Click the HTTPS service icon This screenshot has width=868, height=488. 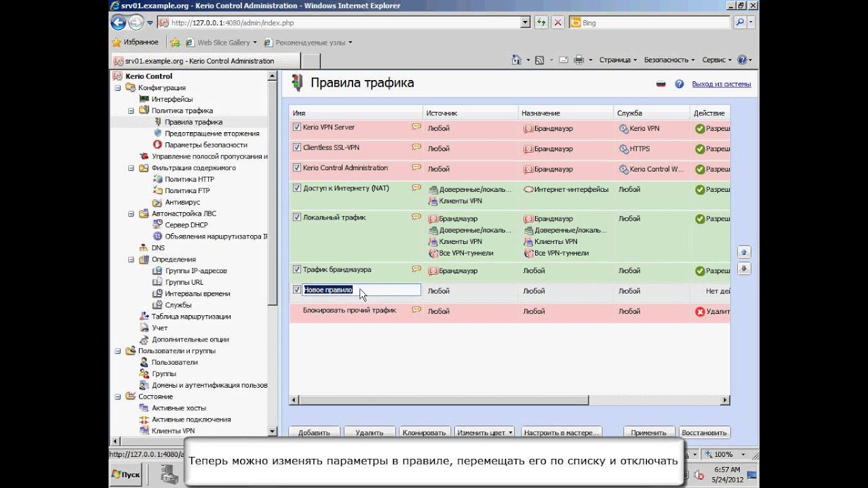click(x=624, y=149)
